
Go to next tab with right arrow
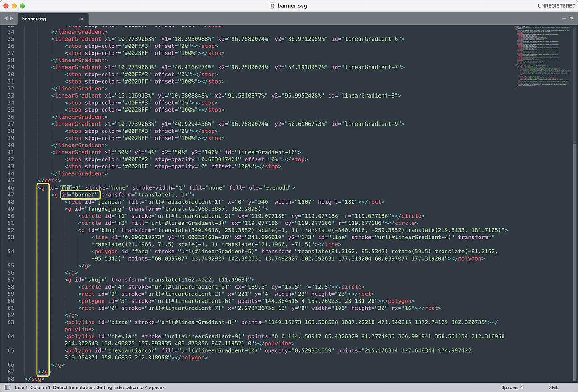[12, 19]
